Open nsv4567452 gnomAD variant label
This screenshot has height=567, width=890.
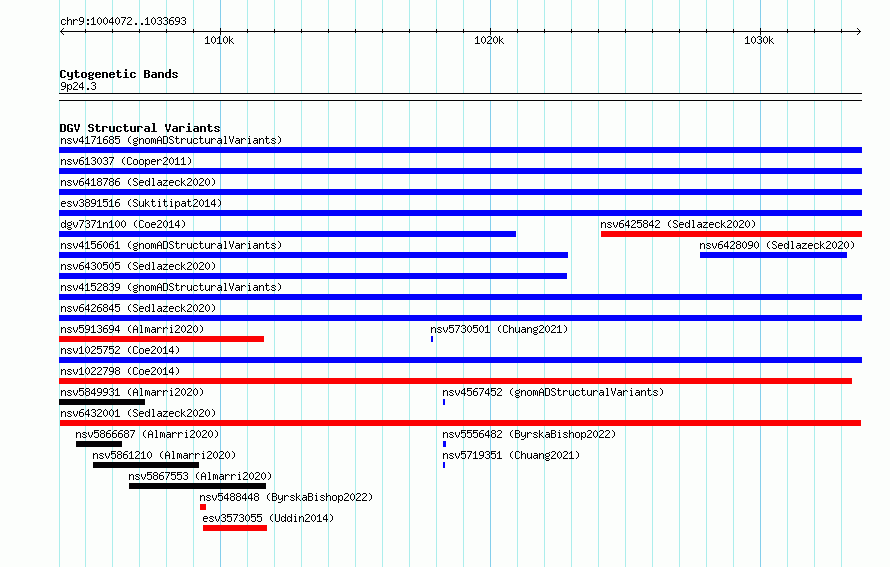tap(553, 392)
